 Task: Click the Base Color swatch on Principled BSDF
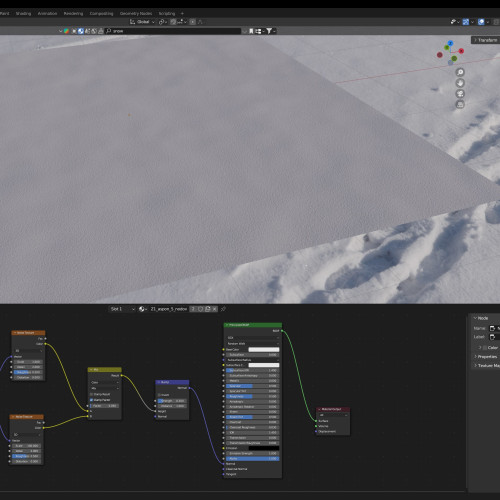264,349
